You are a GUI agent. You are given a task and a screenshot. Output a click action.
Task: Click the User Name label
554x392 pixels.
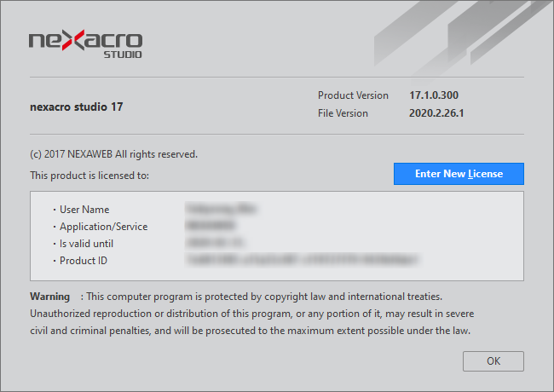coord(84,210)
